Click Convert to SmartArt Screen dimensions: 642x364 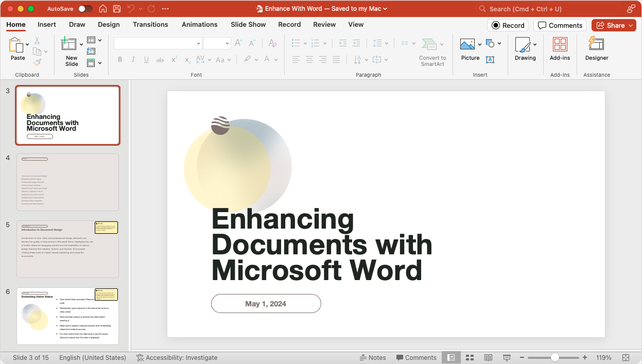tap(432, 52)
